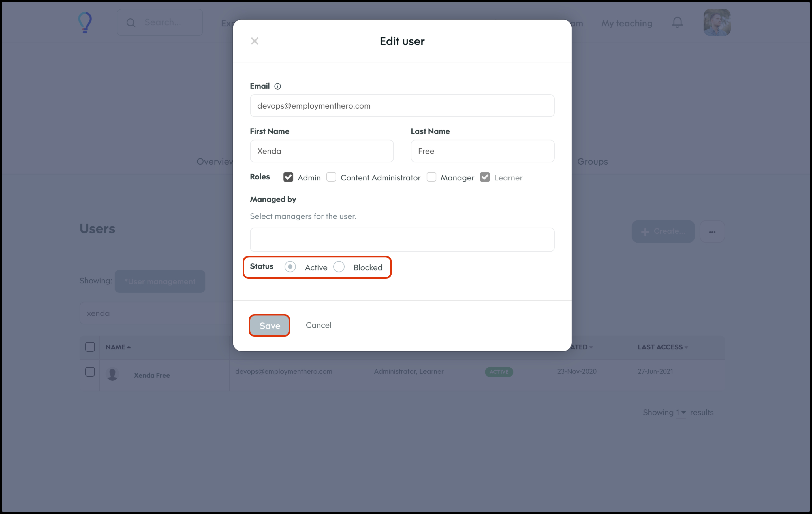This screenshot has height=514, width=812.
Task: Select the Active status radio
Action: (x=290, y=267)
